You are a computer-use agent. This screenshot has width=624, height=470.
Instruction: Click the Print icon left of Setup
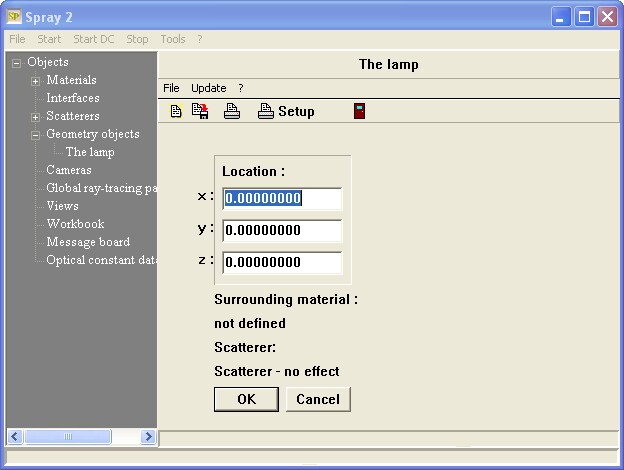(231, 111)
